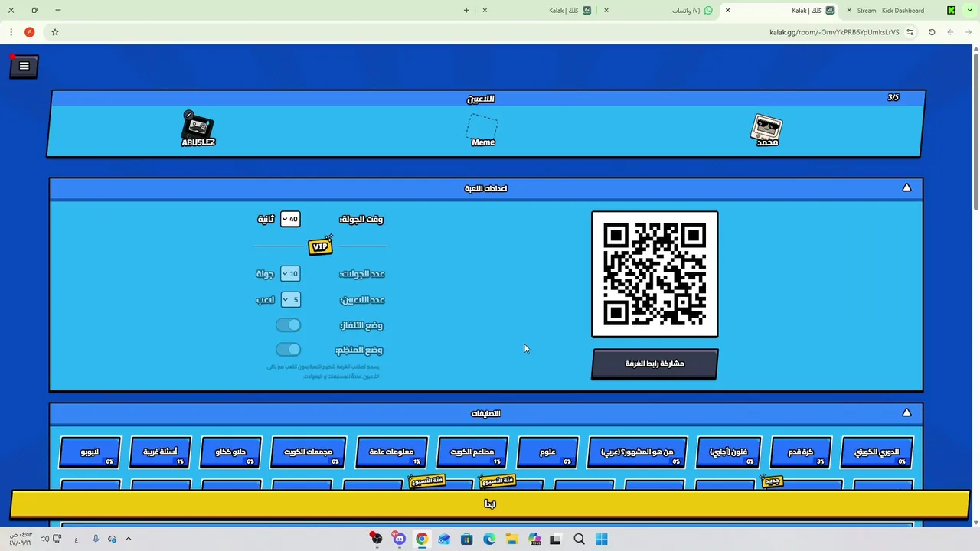Viewport: 980px width, 551px height.
Task: Open Microsoft 365 Copilot from taskbar
Action: tap(534, 540)
